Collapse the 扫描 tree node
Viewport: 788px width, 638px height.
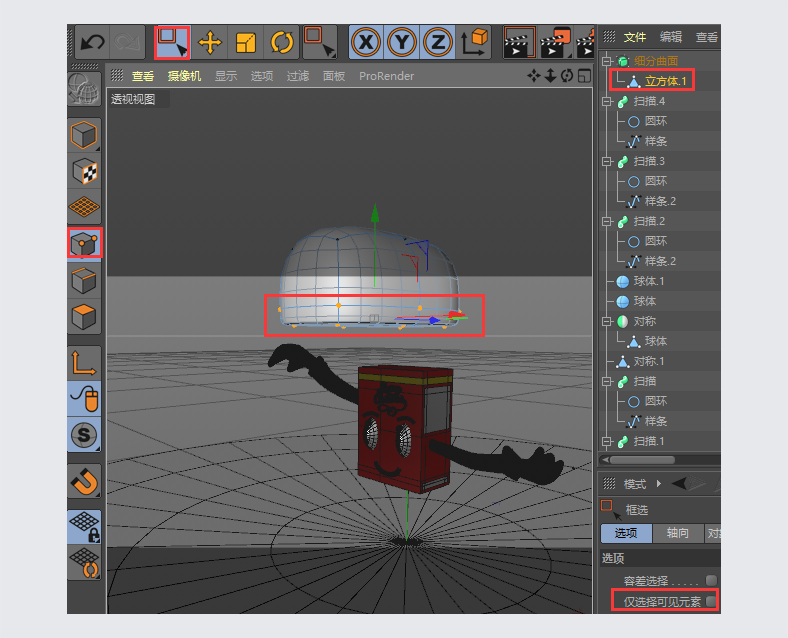(x=607, y=381)
